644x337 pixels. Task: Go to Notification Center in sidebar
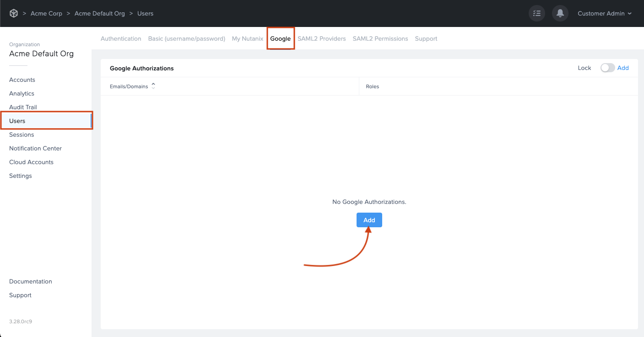(x=35, y=148)
